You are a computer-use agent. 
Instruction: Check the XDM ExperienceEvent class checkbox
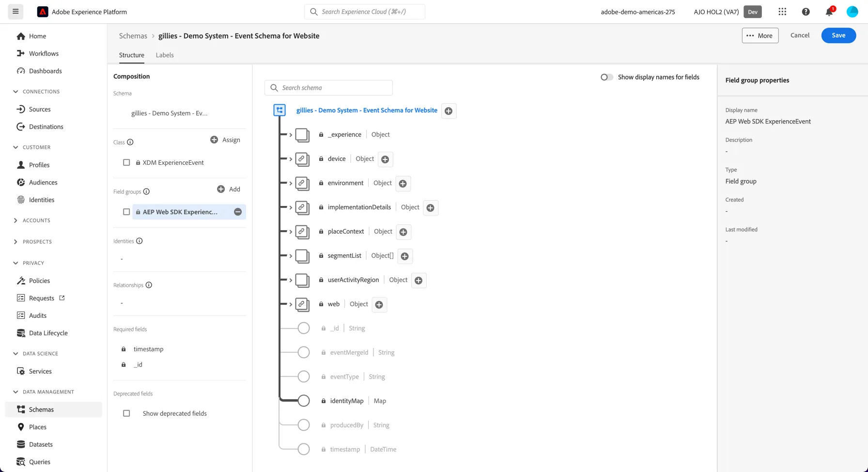click(126, 162)
